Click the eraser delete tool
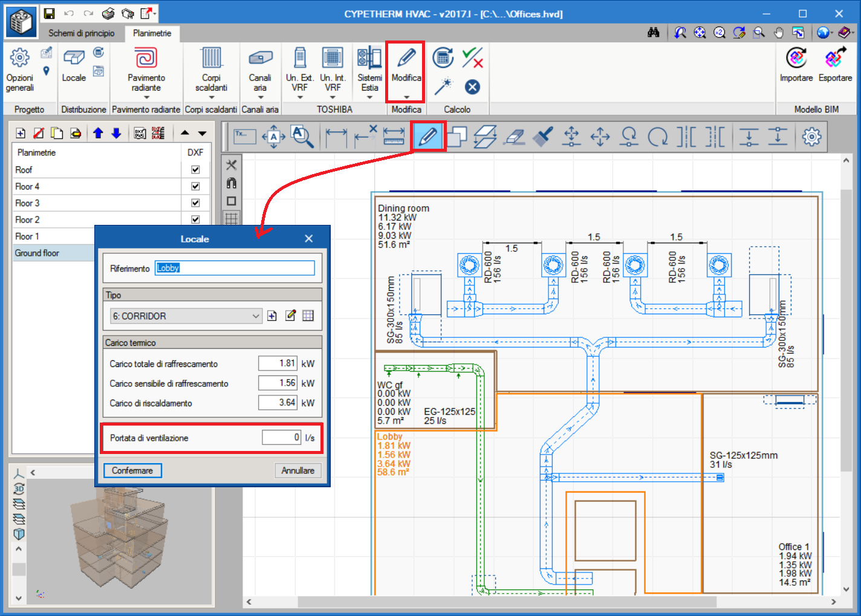Screen dimensions: 861x616 pos(514,137)
